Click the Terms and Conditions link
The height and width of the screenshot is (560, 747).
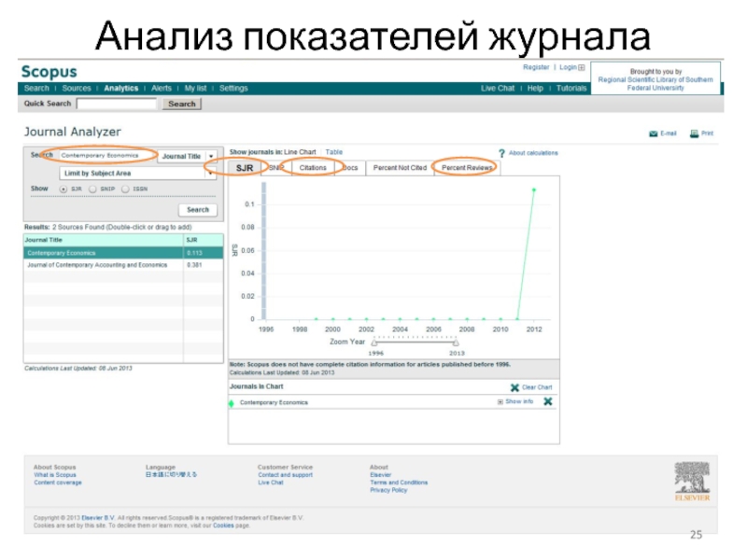(x=399, y=483)
